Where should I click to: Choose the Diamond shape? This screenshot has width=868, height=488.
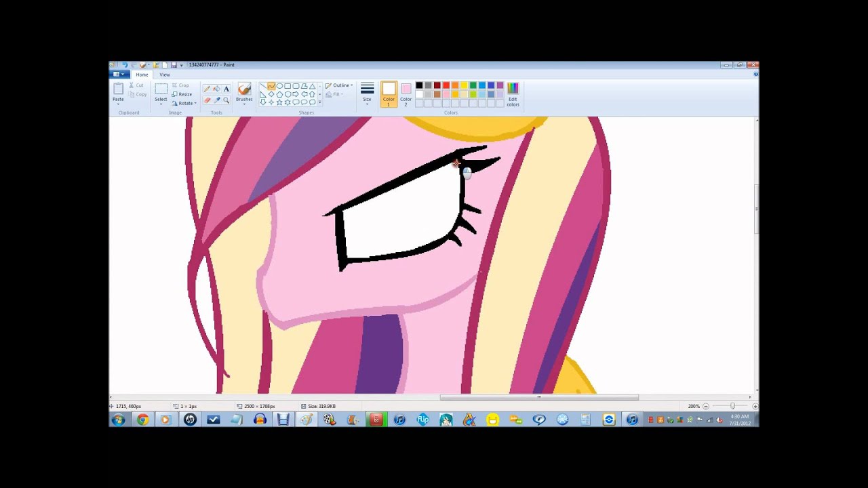coord(271,94)
